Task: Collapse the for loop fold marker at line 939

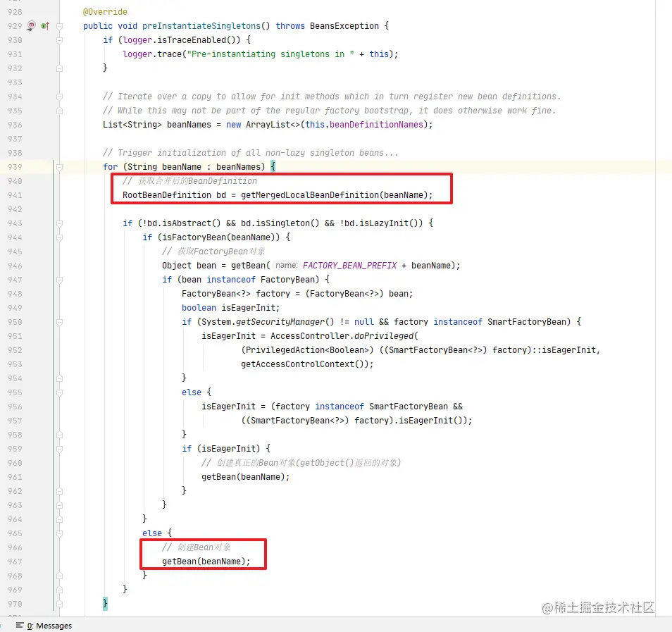Action: 60,167
